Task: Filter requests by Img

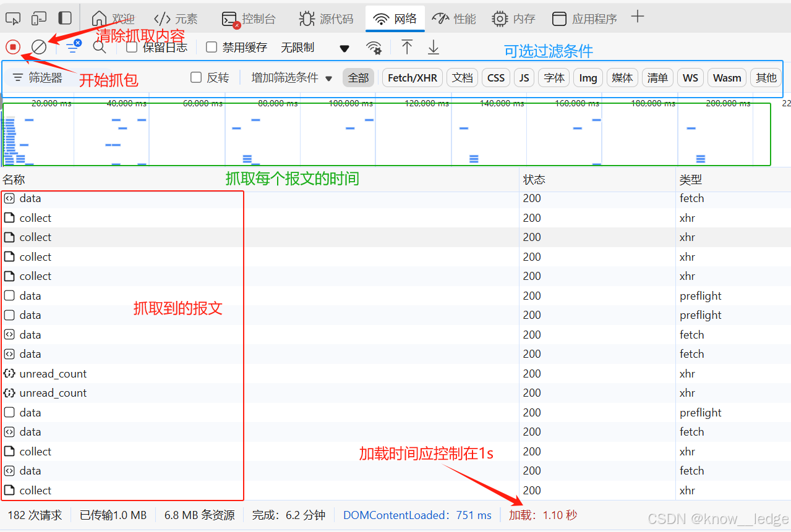Action: tap(588, 78)
